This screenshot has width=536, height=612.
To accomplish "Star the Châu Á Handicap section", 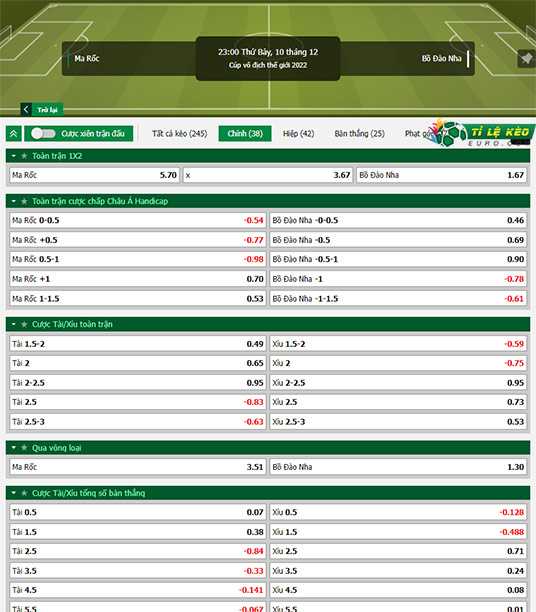I will (24, 201).
